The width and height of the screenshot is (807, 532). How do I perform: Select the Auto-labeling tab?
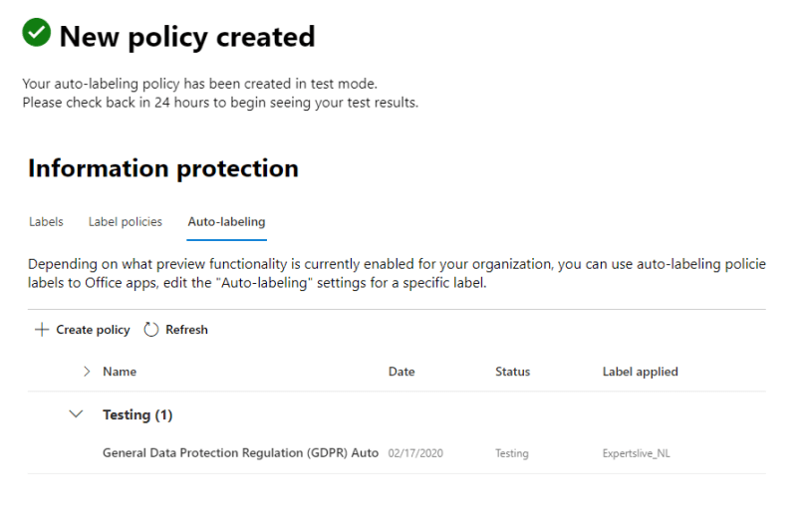[226, 222]
